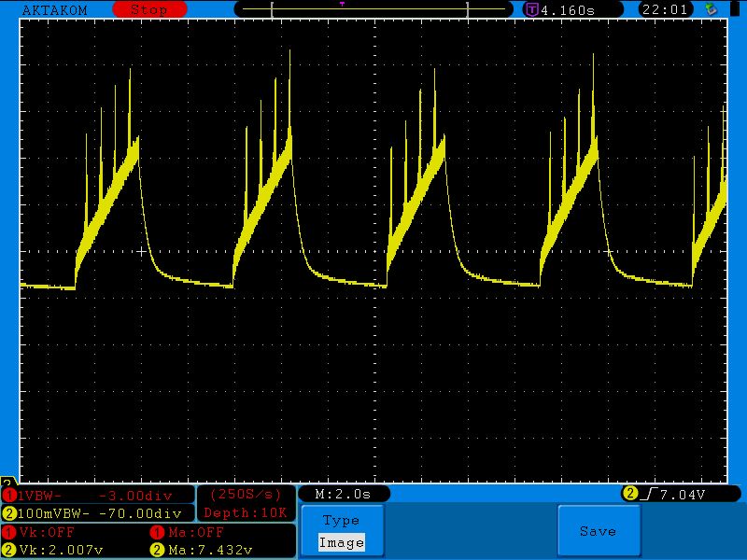The image size is (747, 560).
Task: Select the highlighted Image type option
Action: coord(341,542)
